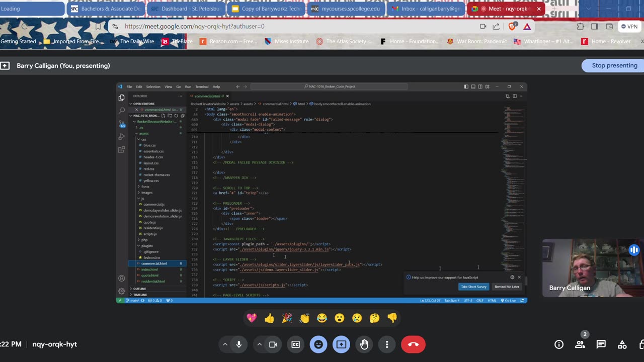This screenshot has height=362, width=644.
Task: Click Remind Me Later button
Action: [x=507, y=287]
